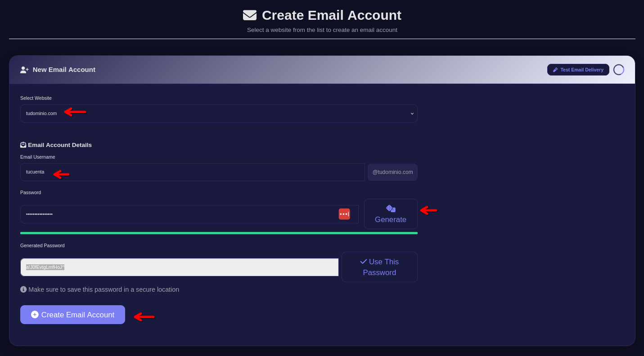The image size is (644, 356).
Task: Apply generated password with Use This Password
Action: [379, 267]
